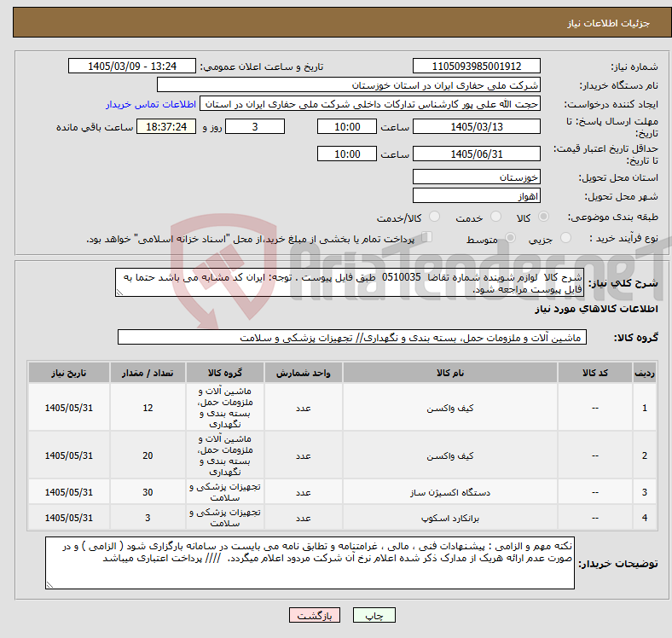Select the کالا/خدمت radio button
Viewport: 672px width, 638px height.
pos(435,217)
